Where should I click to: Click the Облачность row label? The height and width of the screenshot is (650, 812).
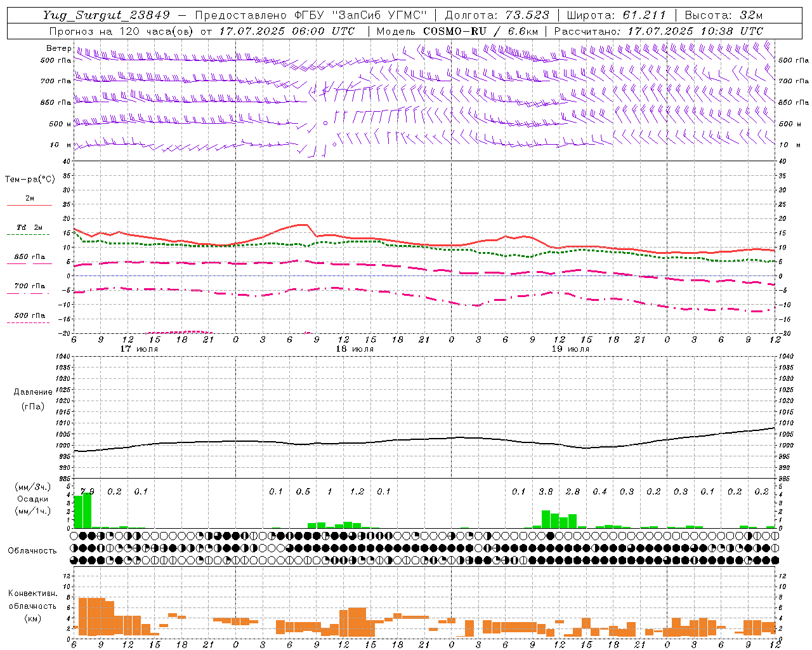point(32,551)
